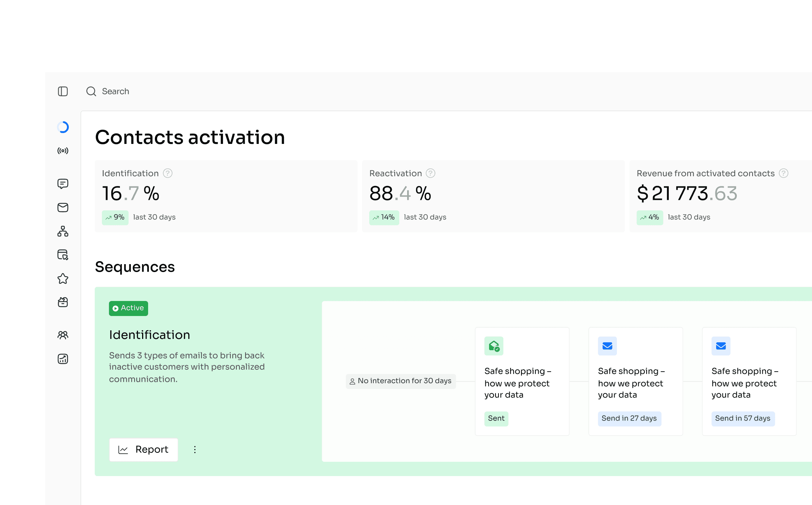Click the 14% growth badge
Viewport: 812px width, 505px height.
click(x=384, y=218)
